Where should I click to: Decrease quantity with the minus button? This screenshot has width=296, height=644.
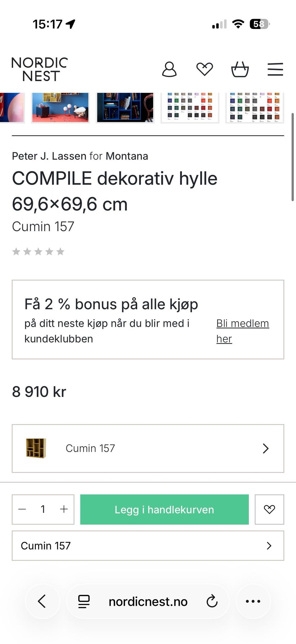[x=22, y=509]
